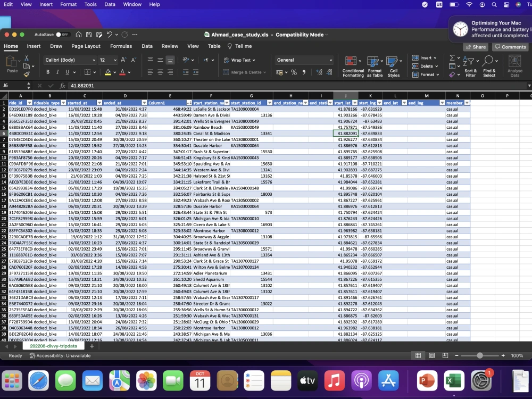
Task: Open Sort & Filter
Action: (x=471, y=66)
